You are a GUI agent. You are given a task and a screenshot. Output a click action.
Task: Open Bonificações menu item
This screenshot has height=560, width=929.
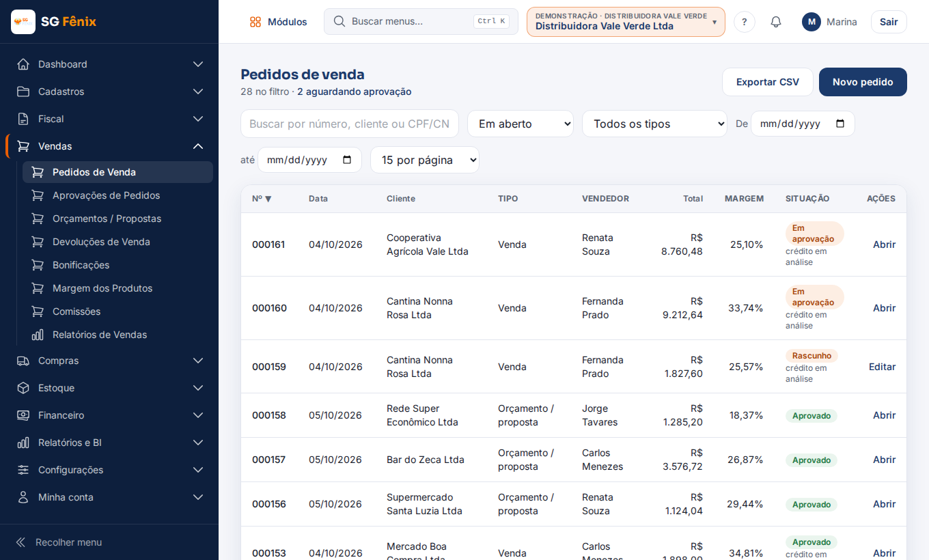click(117, 265)
